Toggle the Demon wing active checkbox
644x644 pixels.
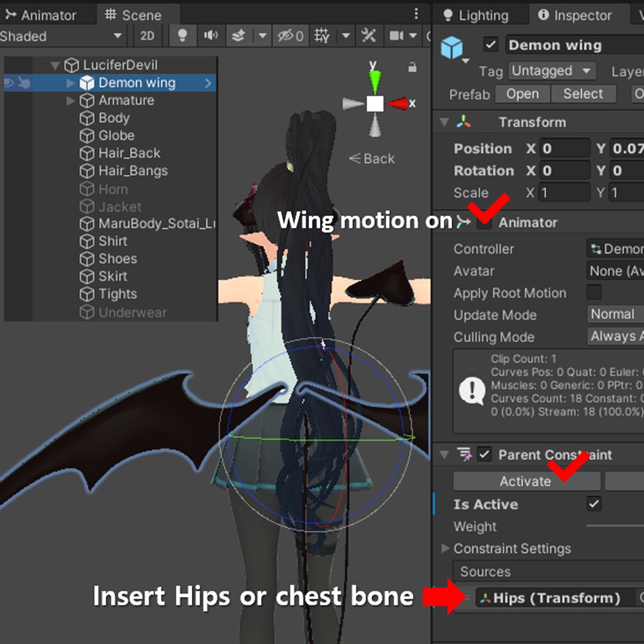coord(491,44)
